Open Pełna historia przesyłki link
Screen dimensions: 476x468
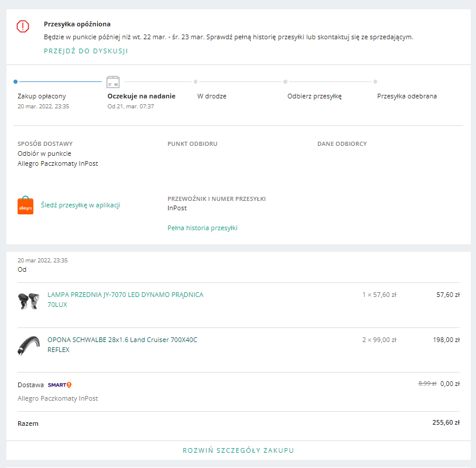point(203,228)
